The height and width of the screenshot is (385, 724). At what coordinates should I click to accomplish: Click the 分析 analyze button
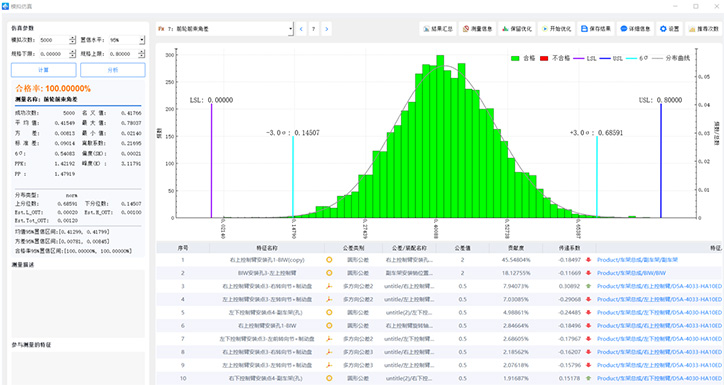(113, 70)
